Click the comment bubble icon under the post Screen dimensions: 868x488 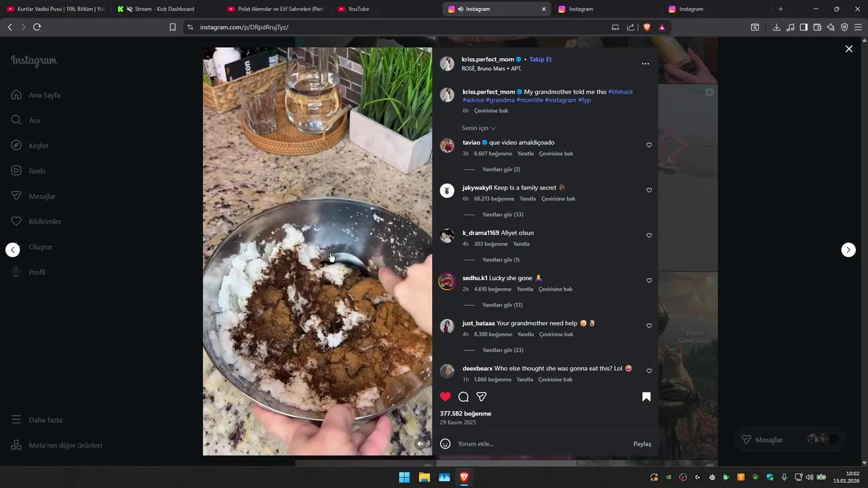coord(463,396)
